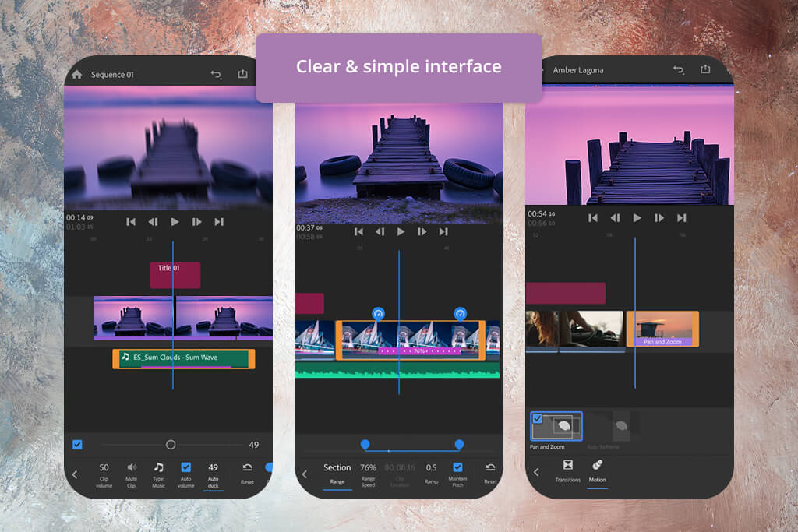Select first pier video clip in Sequence 01 timeline
Image resolution: width=798 pixels, height=532 pixels.
click(134, 318)
